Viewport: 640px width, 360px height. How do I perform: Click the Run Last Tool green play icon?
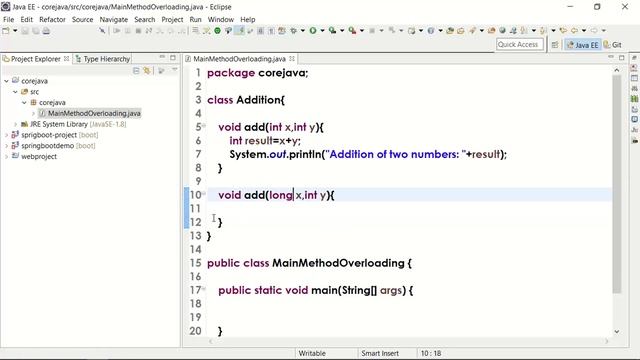pyautogui.click(x=333, y=31)
